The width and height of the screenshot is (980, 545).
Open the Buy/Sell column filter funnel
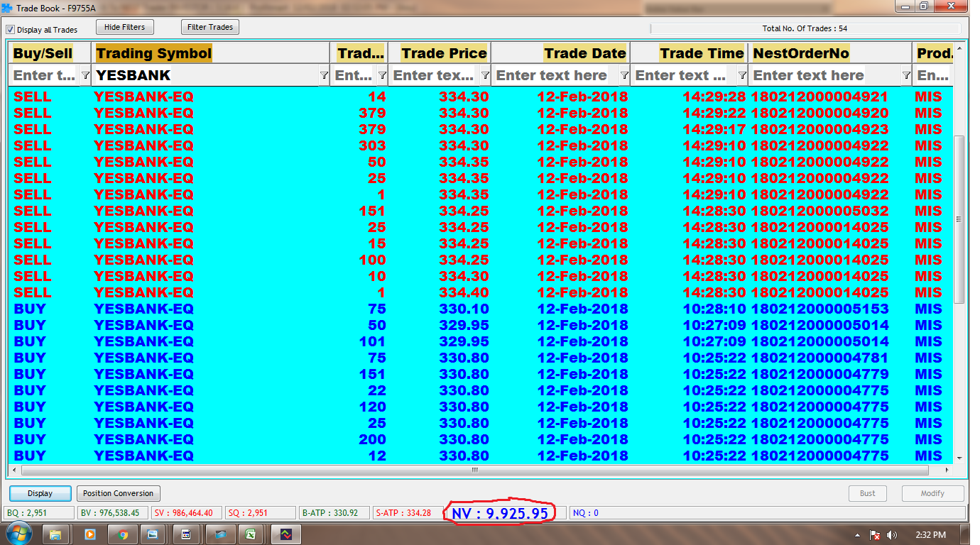point(85,75)
